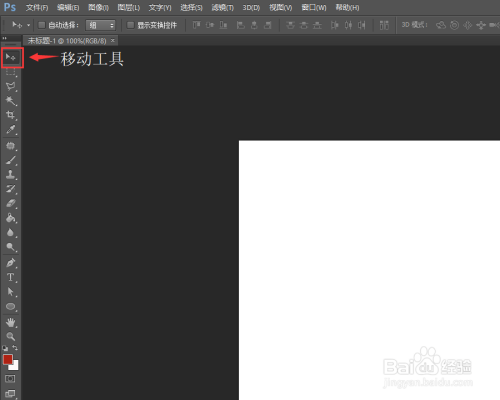Click Align Vertical Centers icon
This screenshot has height=400, width=500.
(210, 25)
